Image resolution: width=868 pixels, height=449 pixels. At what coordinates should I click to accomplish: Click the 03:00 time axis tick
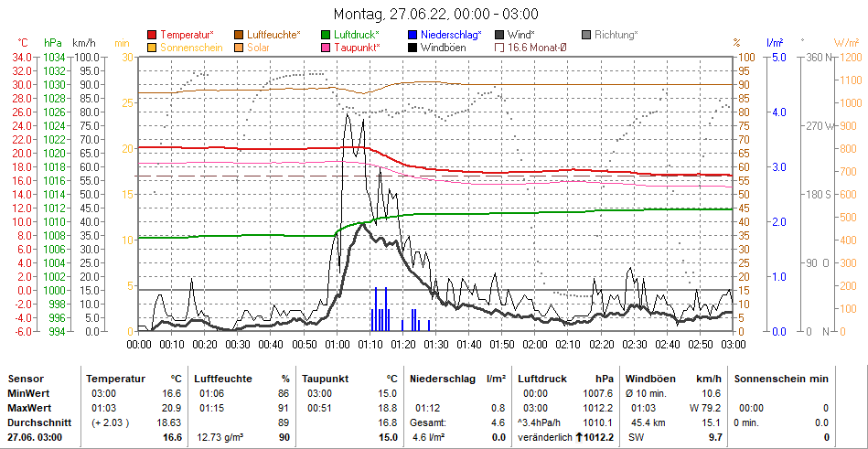coord(733,345)
